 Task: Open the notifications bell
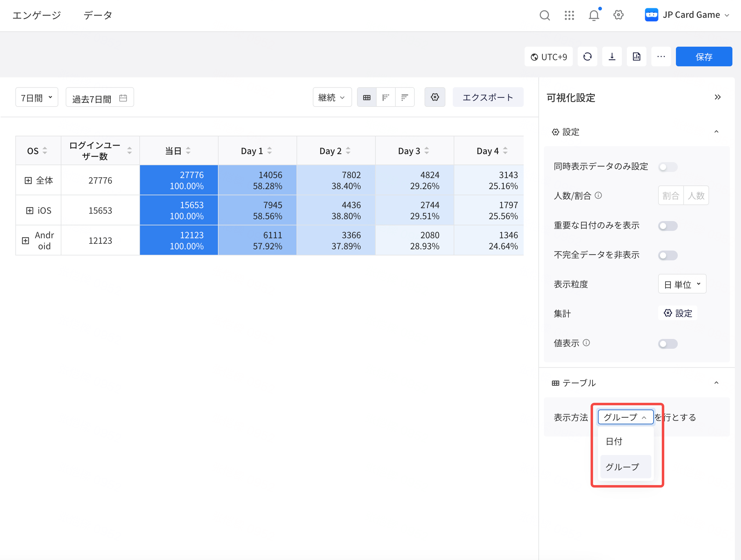(x=594, y=15)
